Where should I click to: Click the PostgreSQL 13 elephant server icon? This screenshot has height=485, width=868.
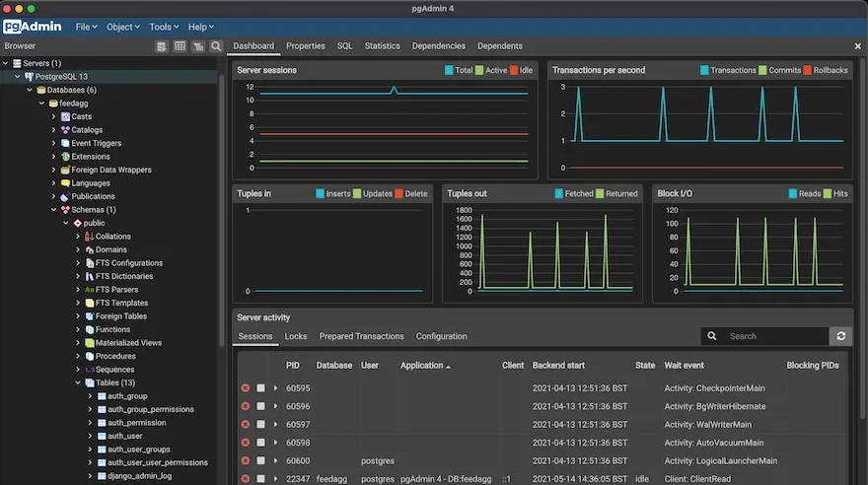[x=30, y=77]
